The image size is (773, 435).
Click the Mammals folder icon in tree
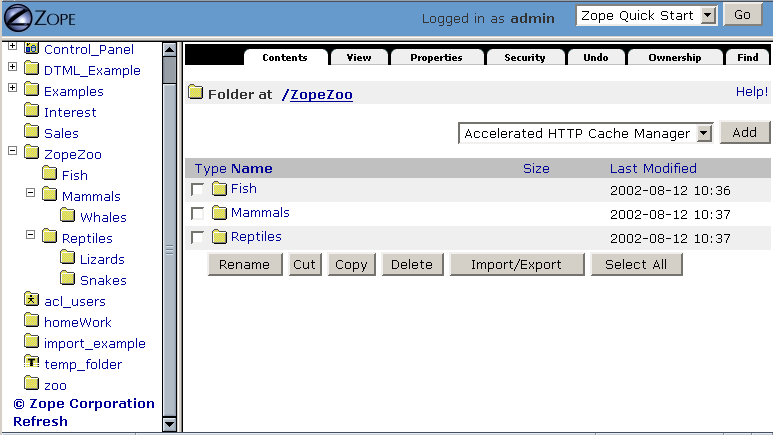click(49, 194)
